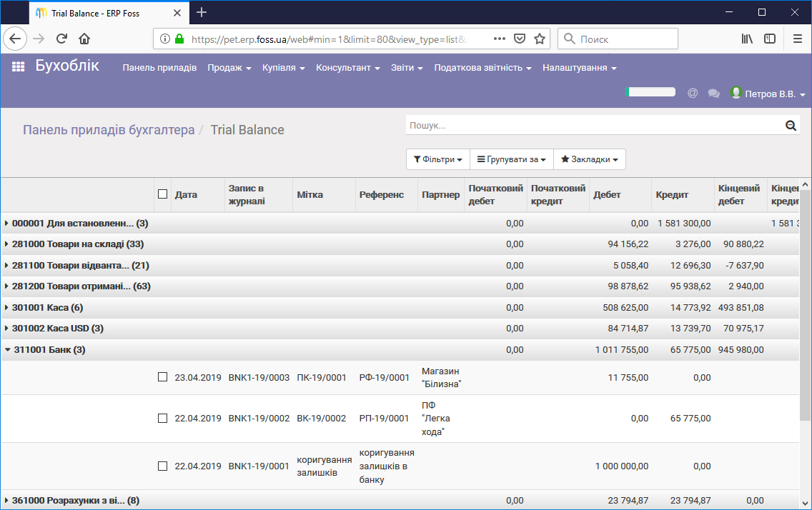This screenshot has height=510, width=812.
Task: Open the Налаштування menu
Action: click(x=580, y=68)
